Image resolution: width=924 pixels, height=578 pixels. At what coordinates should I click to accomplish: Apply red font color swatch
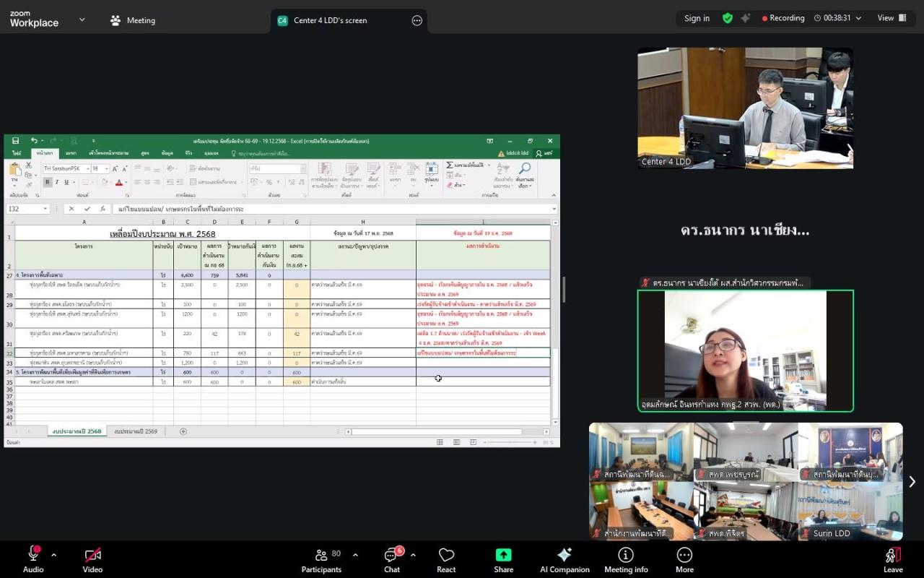point(118,182)
